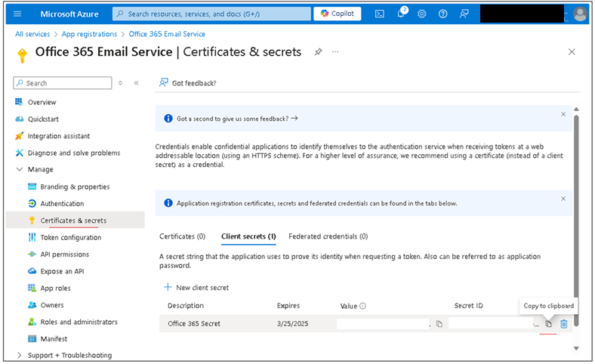Click the Microsoft Azure logo text

tap(69, 14)
